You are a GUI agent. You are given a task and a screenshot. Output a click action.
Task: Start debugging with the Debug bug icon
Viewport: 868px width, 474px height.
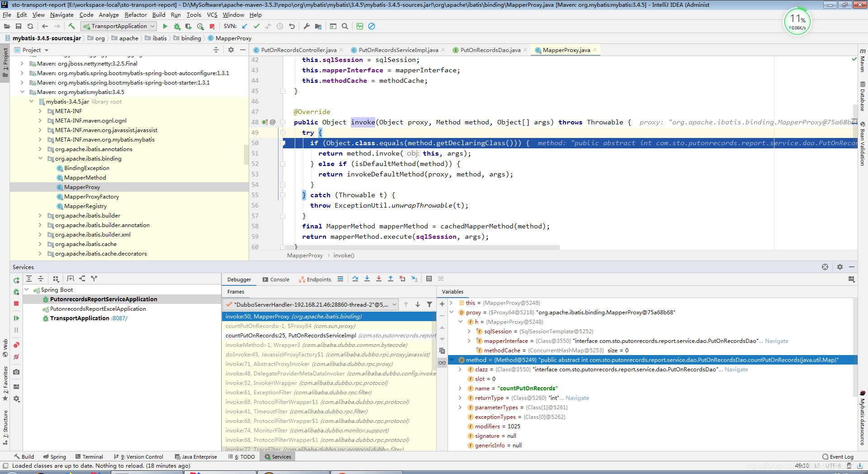[177, 26]
